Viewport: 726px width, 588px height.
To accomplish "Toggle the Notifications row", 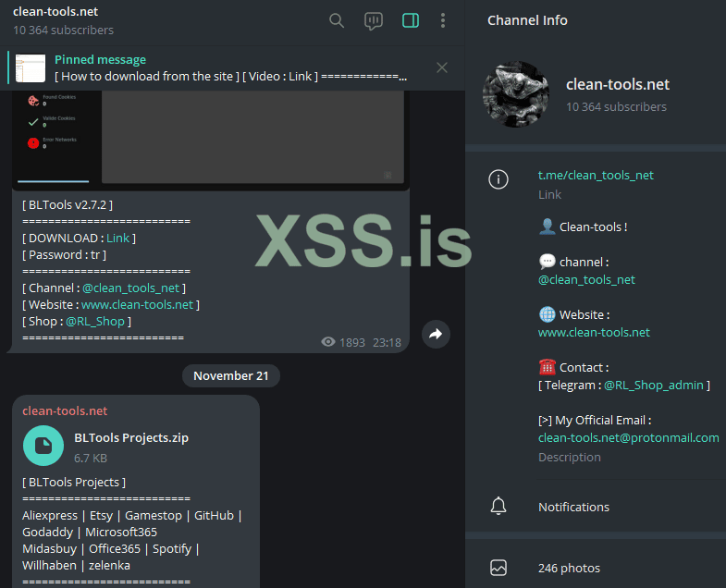I will [596, 507].
